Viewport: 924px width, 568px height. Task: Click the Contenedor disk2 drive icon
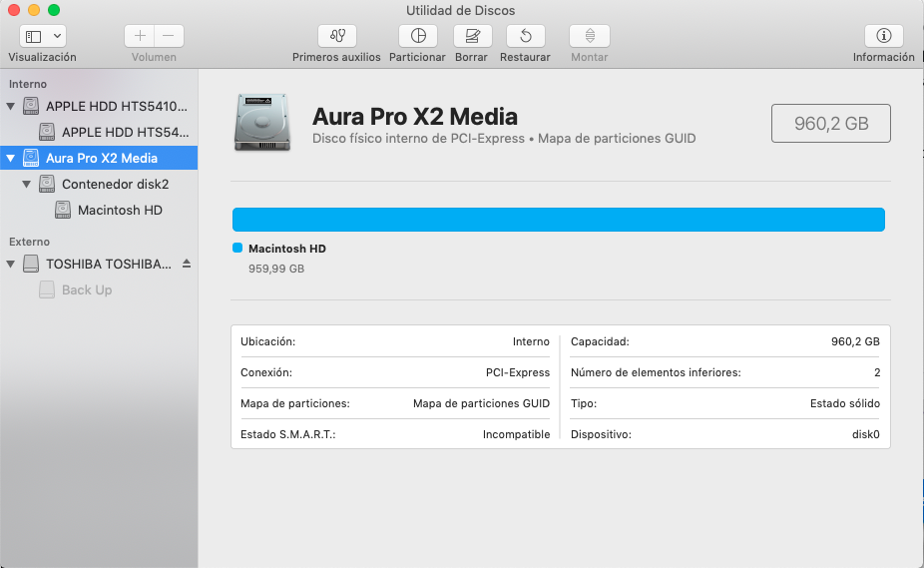click(47, 184)
